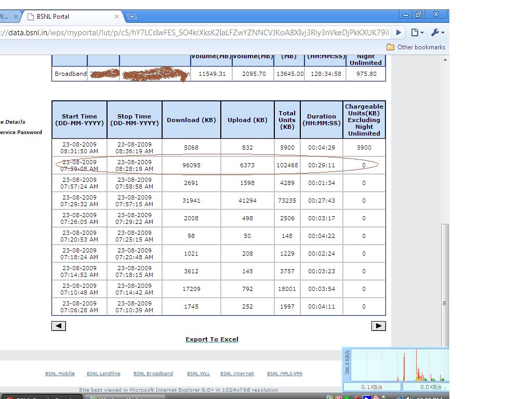Viewport: 532px width, 399px height.
Task: Select the 2095.70 volume value
Action: click(254, 74)
